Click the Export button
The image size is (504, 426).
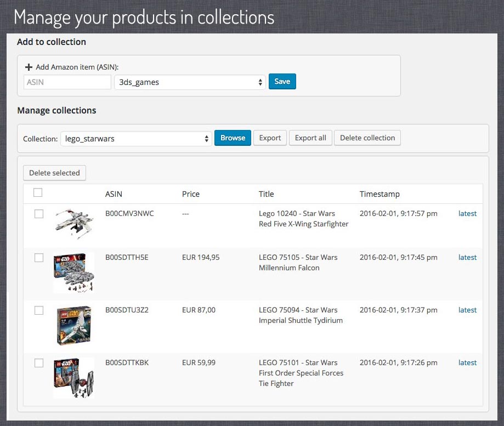point(270,138)
